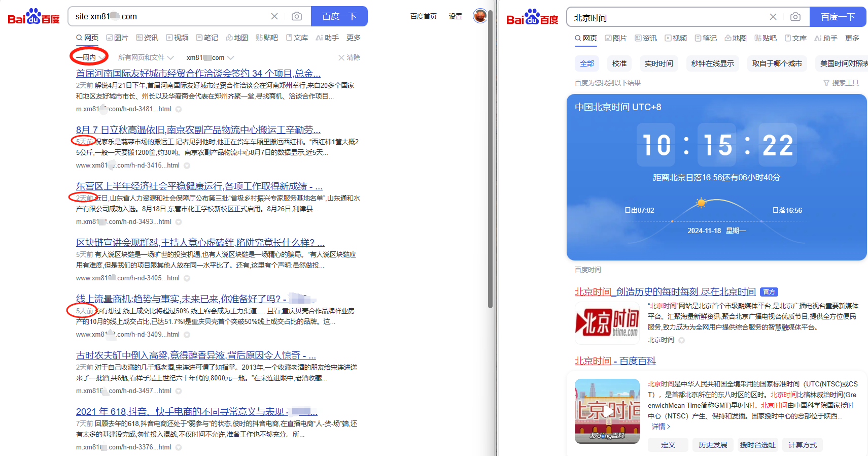Expand the 所有网页和文件 file type filter

click(146, 57)
